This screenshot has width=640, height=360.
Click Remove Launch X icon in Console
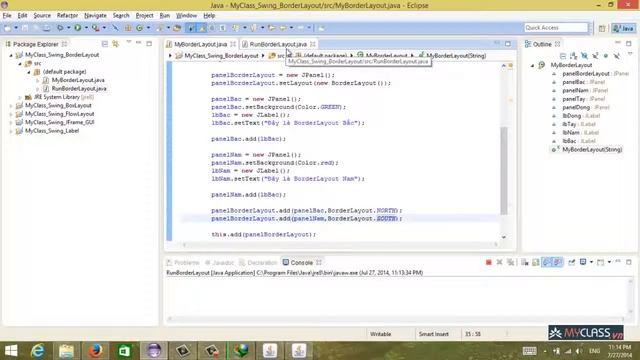499,262
